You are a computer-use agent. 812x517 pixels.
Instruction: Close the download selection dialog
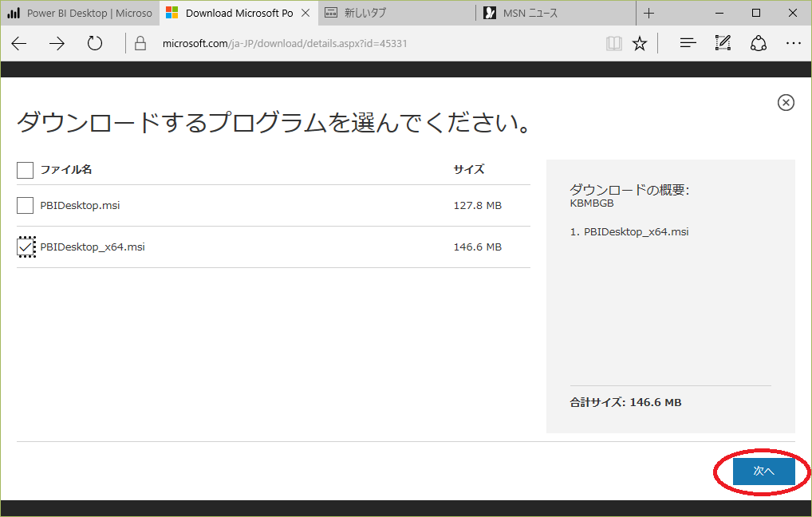click(x=786, y=103)
